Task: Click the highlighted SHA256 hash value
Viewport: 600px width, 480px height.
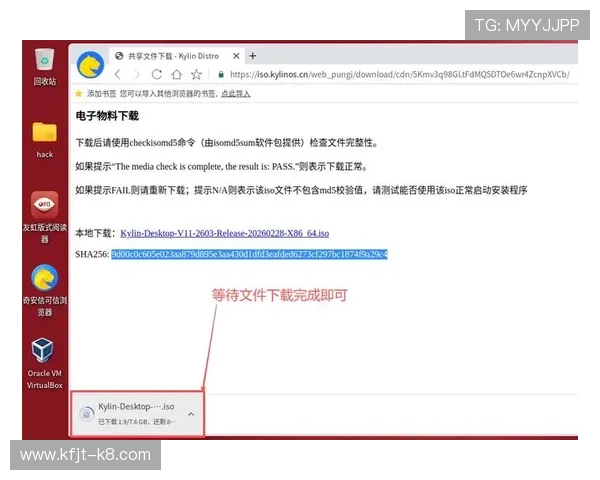Action: [x=249, y=254]
